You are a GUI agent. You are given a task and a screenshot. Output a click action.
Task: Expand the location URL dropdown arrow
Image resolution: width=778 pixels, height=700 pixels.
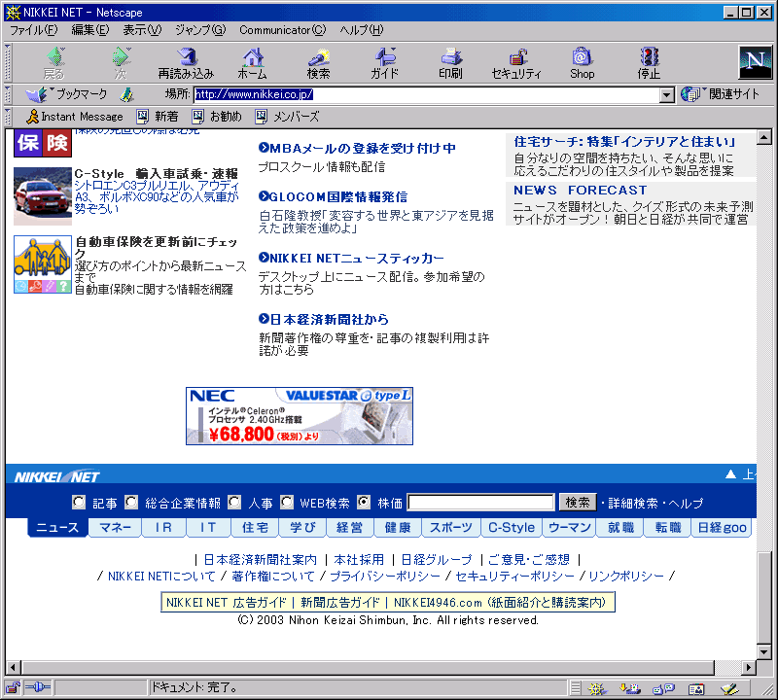[667, 94]
